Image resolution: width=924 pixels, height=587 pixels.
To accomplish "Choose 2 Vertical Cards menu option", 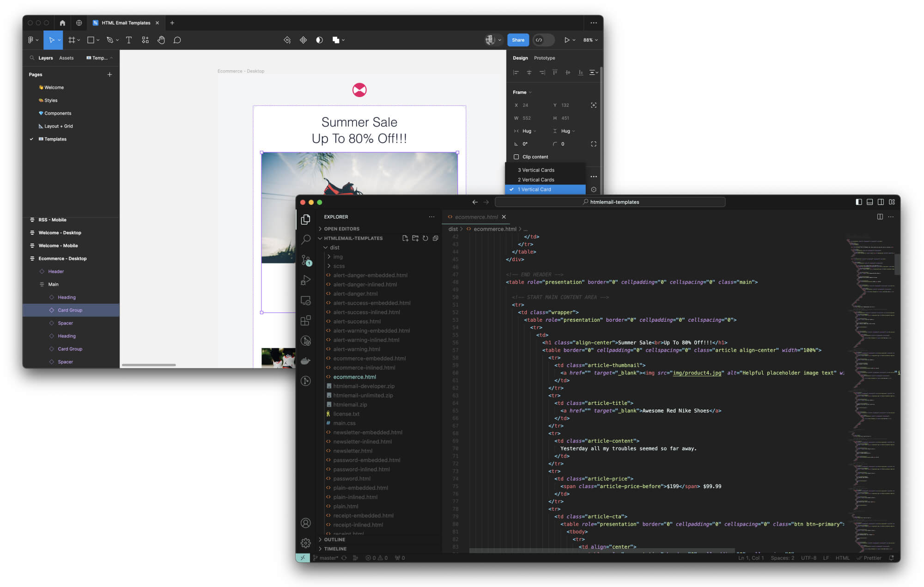I will [x=545, y=180].
